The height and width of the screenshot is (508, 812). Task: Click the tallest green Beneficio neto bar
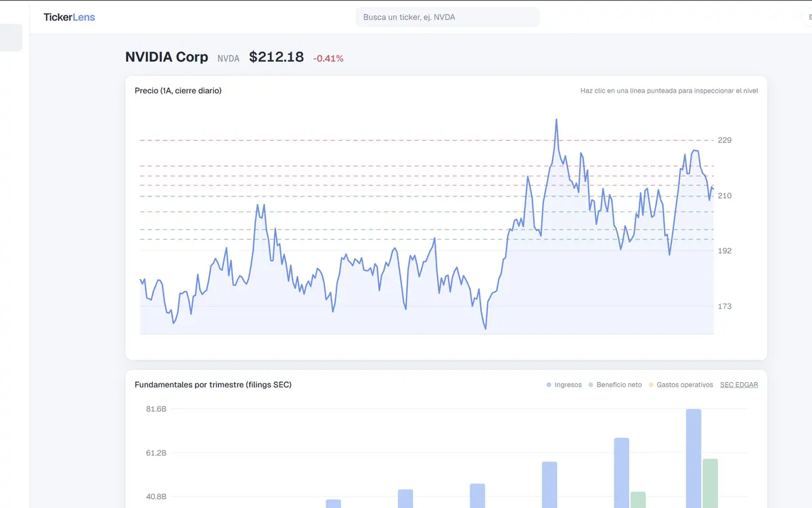pos(710,483)
